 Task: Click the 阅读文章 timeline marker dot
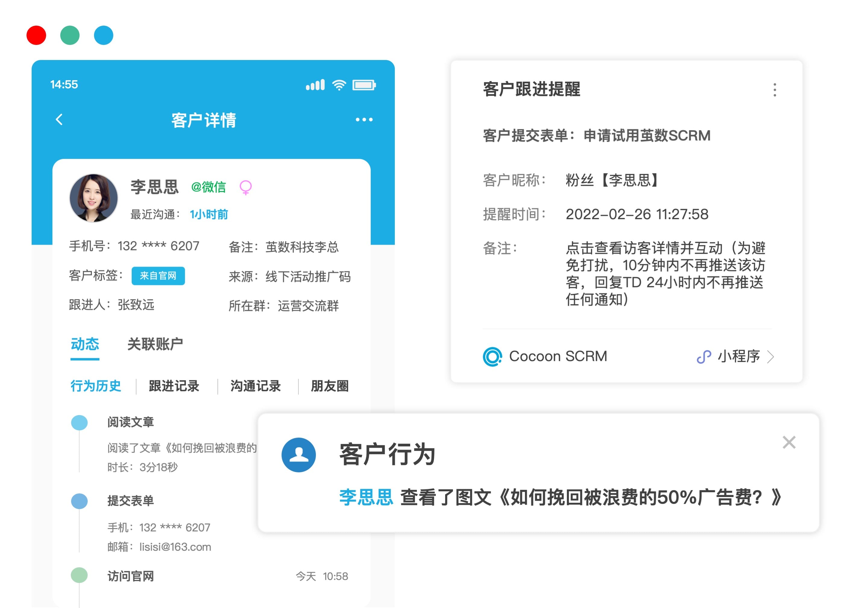point(79,422)
